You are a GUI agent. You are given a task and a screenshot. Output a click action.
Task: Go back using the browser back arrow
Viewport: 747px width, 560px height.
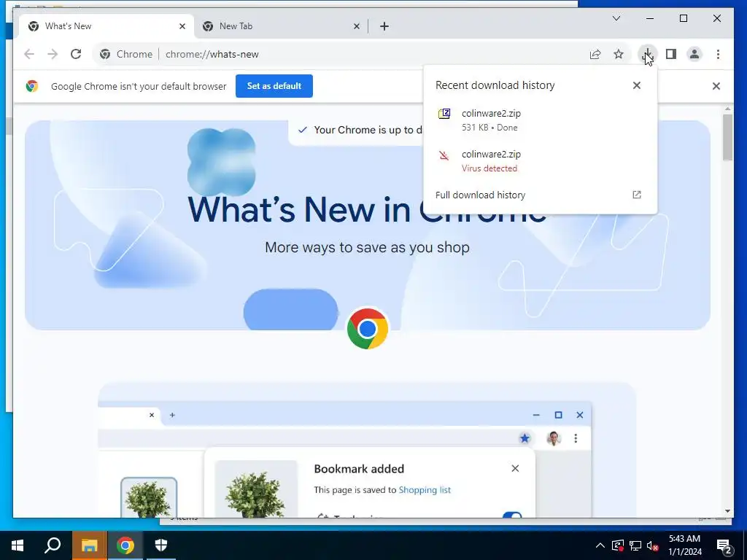point(29,54)
